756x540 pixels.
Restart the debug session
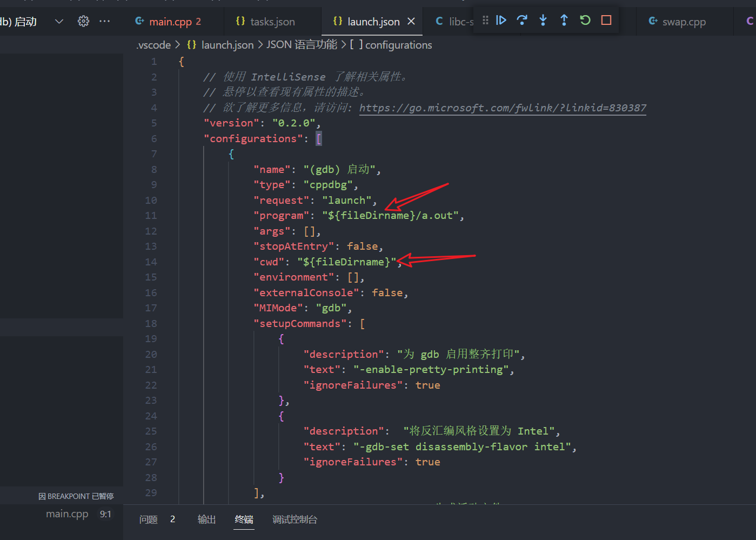click(x=585, y=21)
